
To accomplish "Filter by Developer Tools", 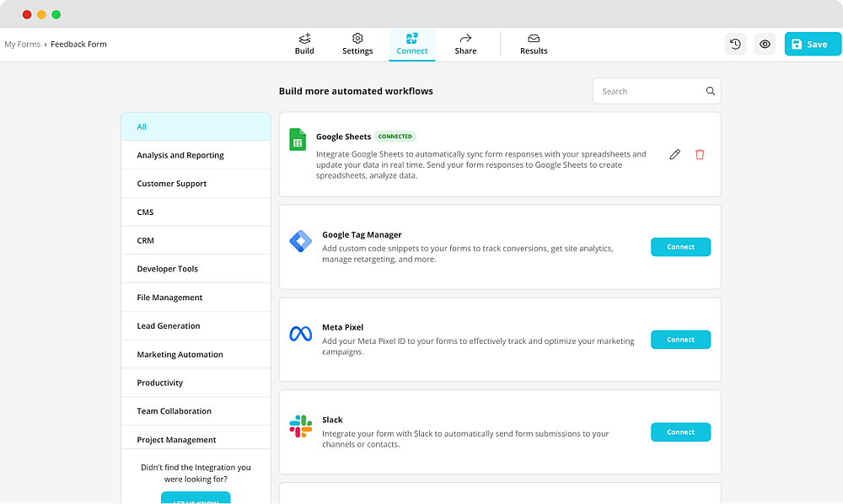I will 196,269.
